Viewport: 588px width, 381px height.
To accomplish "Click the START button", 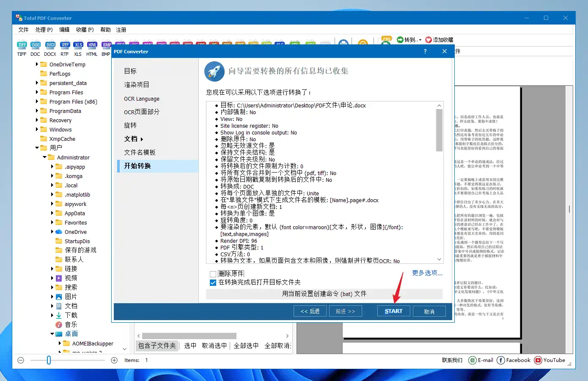I will [x=393, y=311].
